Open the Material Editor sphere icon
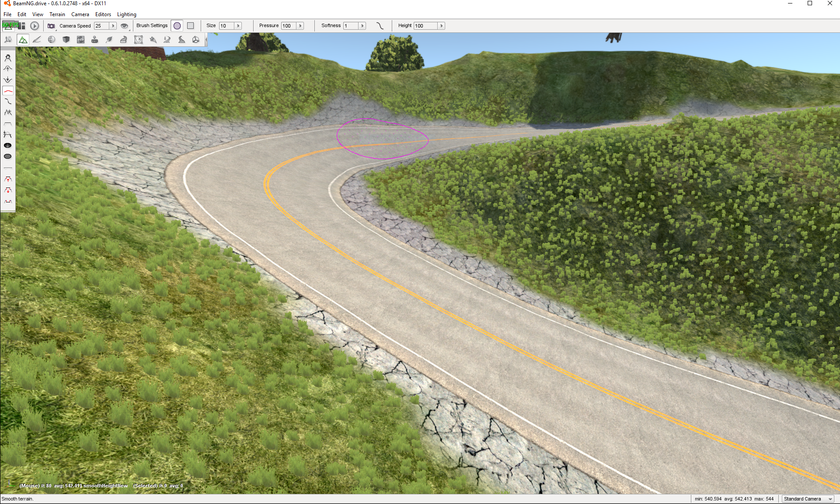The image size is (840, 504). point(52,40)
